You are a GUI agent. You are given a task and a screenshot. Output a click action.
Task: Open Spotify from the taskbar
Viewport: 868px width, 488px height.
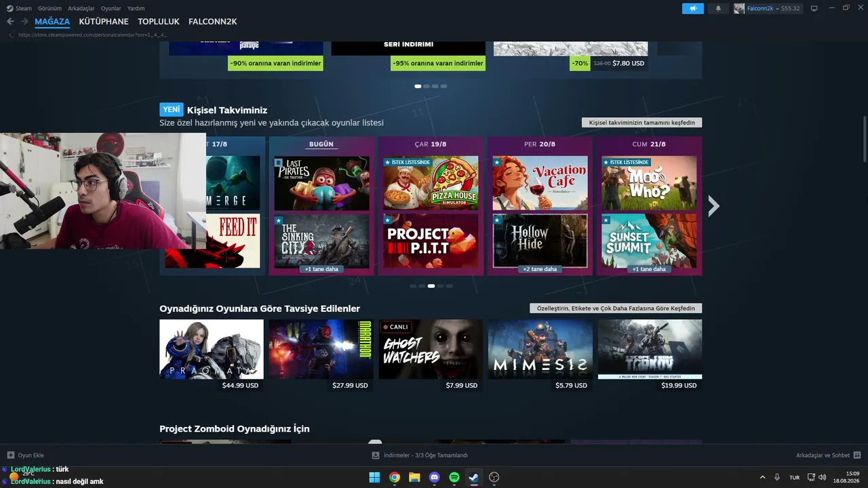(454, 477)
